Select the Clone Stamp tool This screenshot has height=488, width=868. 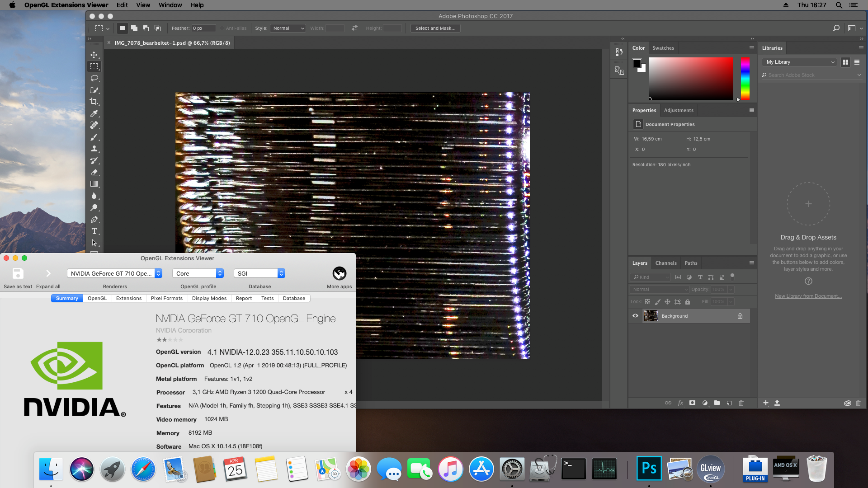pos(94,149)
